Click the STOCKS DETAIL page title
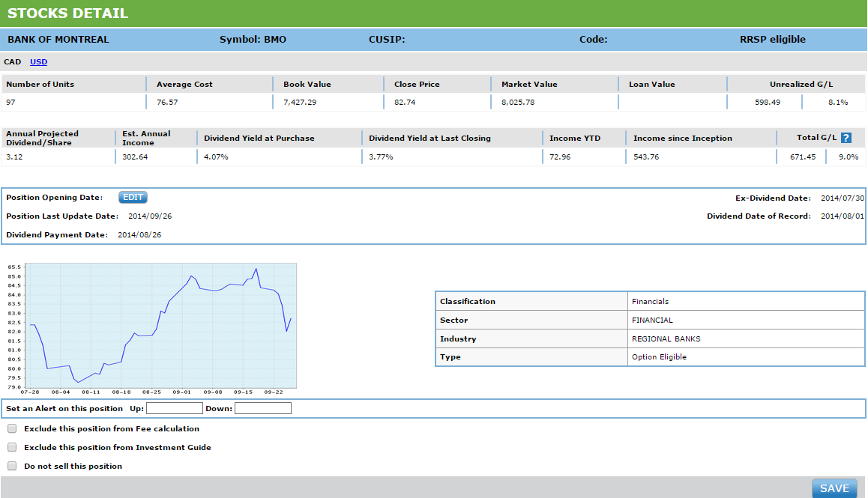The width and height of the screenshot is (868, 498). pyautogui.click(x=67, y=13)
